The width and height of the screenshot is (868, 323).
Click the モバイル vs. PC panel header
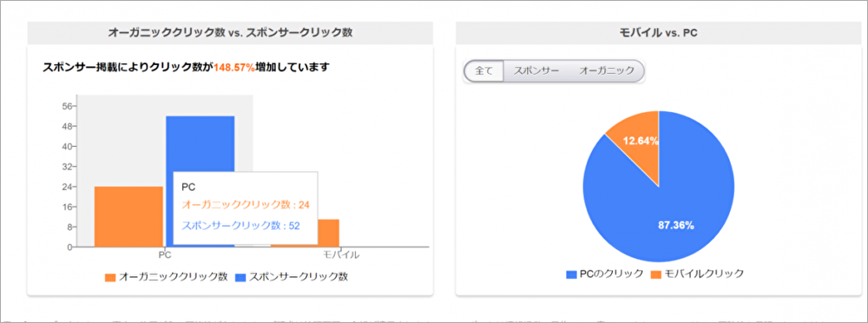coord(658,33)
